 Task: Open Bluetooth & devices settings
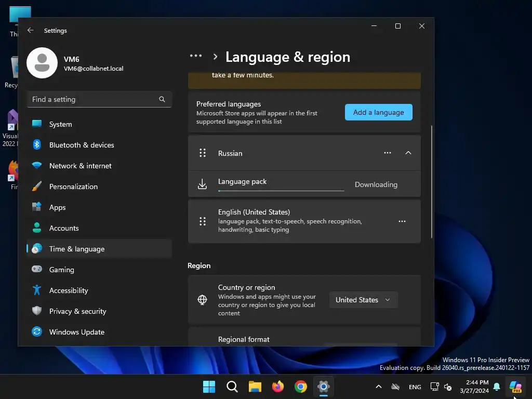click(99, 145)
